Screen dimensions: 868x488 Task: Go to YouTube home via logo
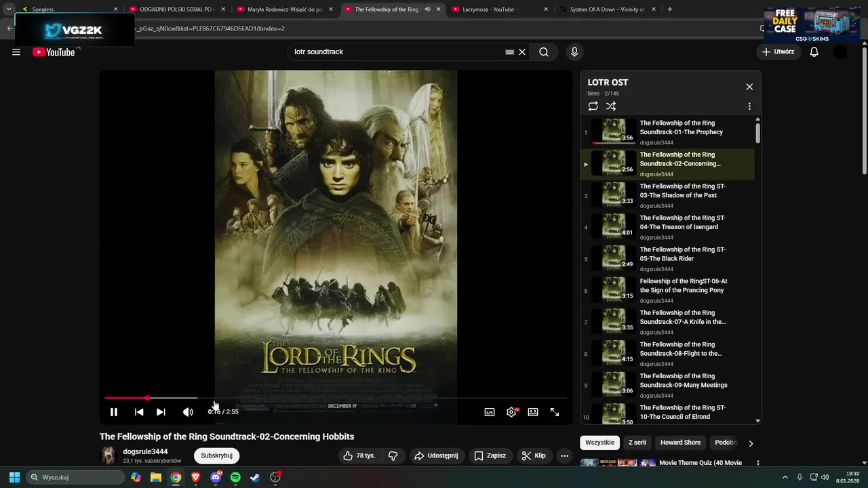[54, 52]
